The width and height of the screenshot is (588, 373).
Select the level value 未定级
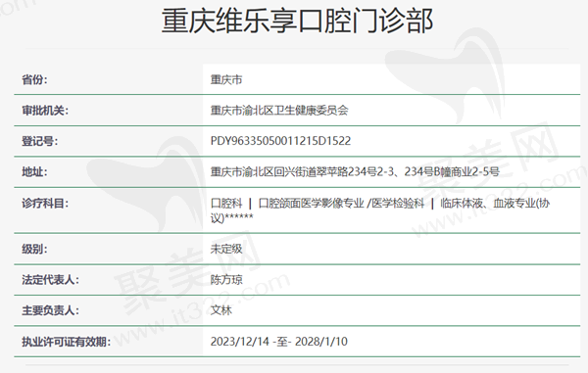(226, 249)
